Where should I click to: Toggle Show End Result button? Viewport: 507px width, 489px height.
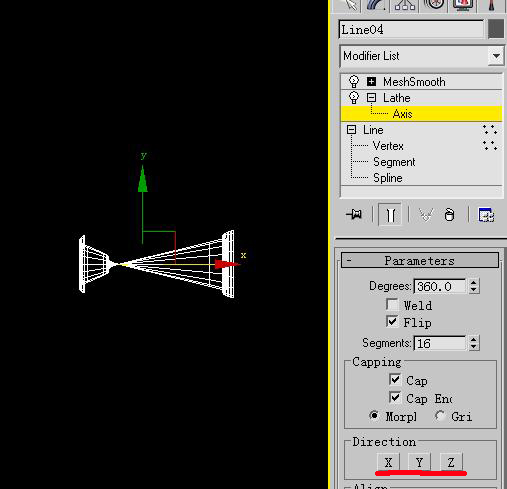(390, 215)
